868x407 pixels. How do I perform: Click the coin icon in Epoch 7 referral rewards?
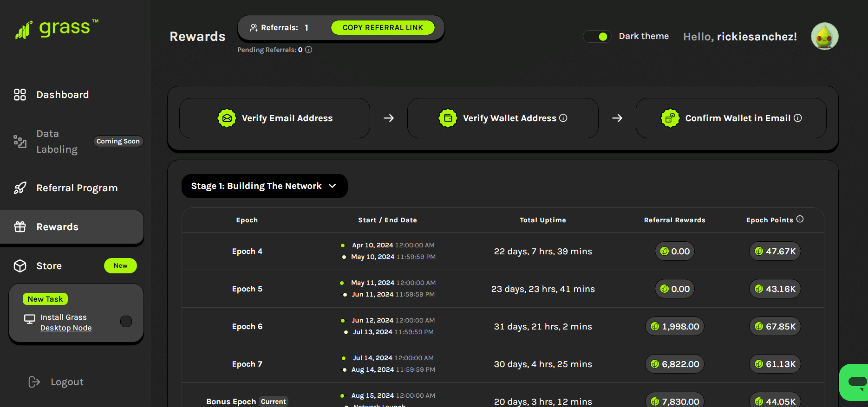click(655, 364)
